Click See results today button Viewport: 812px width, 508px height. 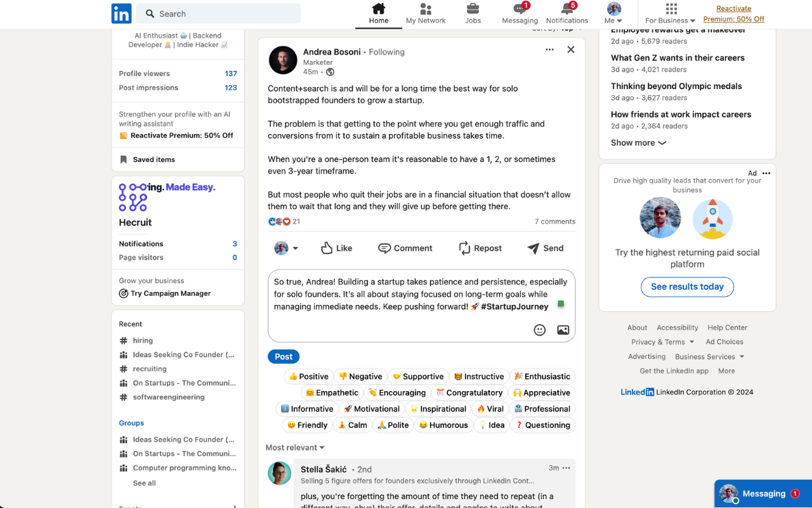click(x=687, y=286)
